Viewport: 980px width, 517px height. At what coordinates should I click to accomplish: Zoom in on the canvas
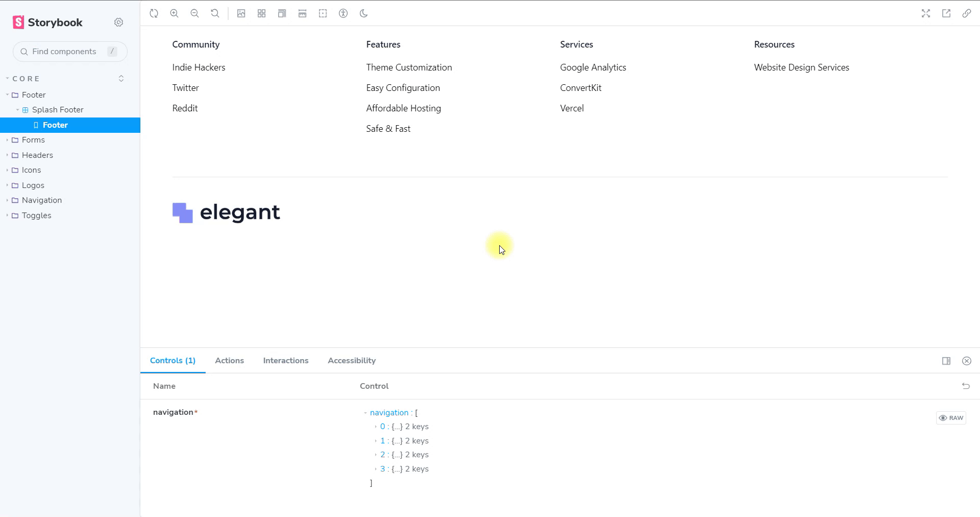click(175, 13)
